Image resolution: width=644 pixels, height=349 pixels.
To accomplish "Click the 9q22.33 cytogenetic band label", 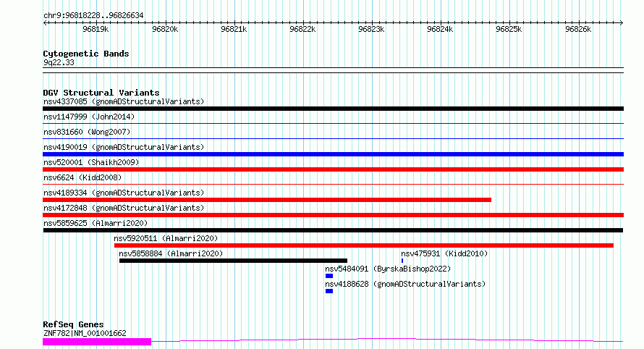I will point(59,62).
